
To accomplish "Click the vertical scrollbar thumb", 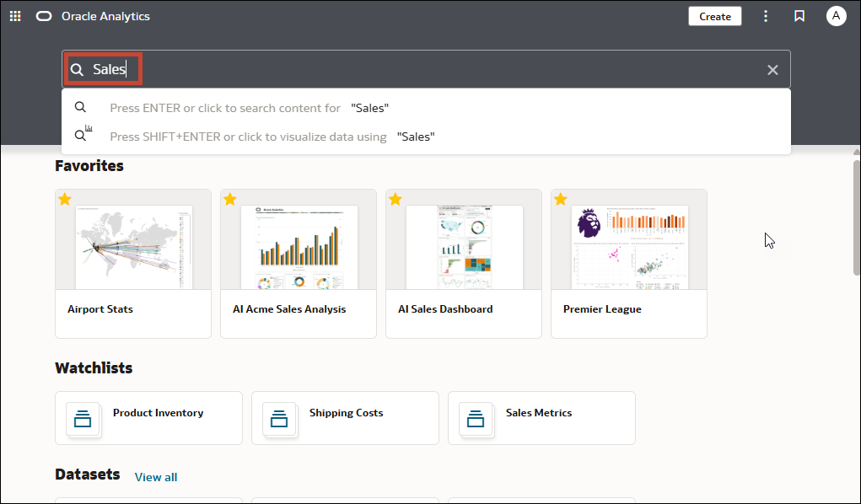I will tap(856, 217).
